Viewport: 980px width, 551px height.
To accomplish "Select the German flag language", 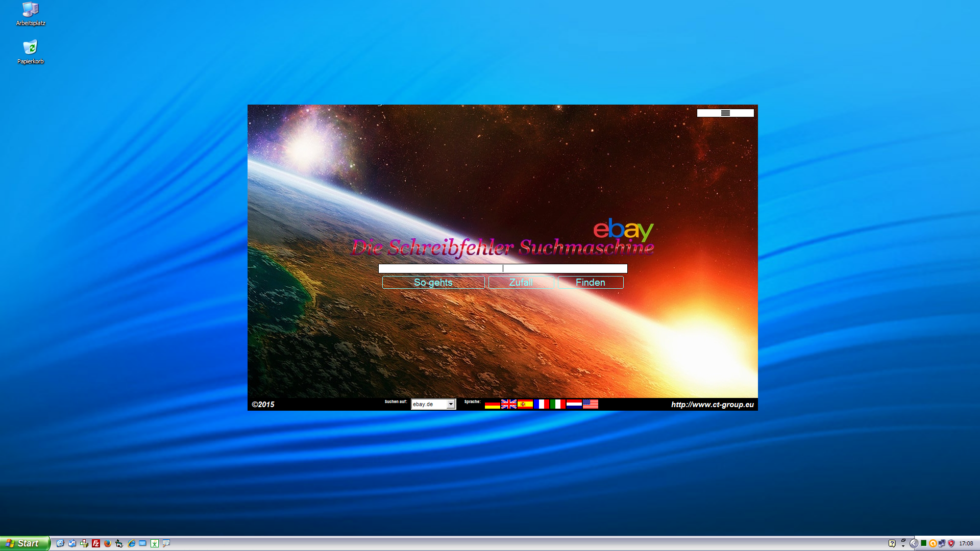I will (493, 404).
